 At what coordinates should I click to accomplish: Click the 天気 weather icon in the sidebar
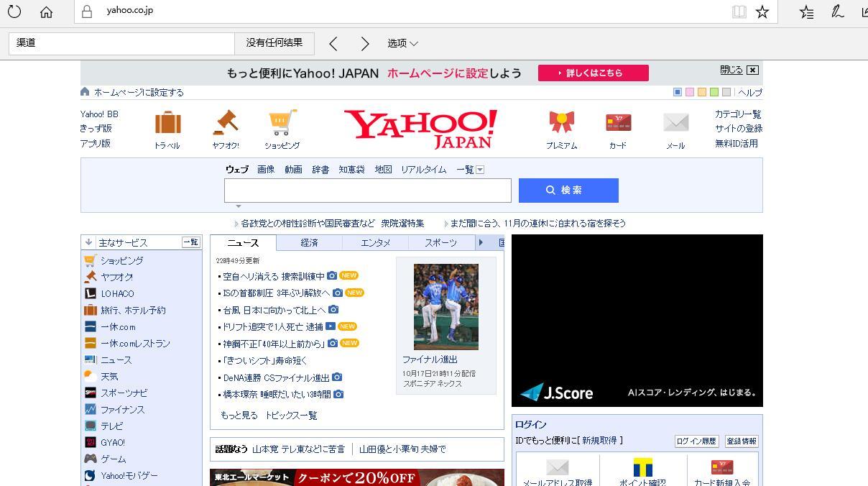[x=88, y=376]
